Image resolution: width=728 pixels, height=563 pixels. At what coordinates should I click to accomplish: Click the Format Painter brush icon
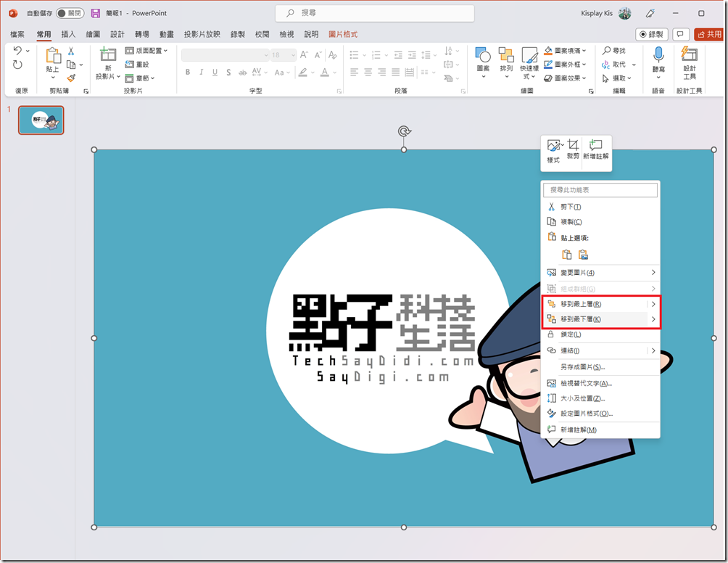tap(71, 78)
